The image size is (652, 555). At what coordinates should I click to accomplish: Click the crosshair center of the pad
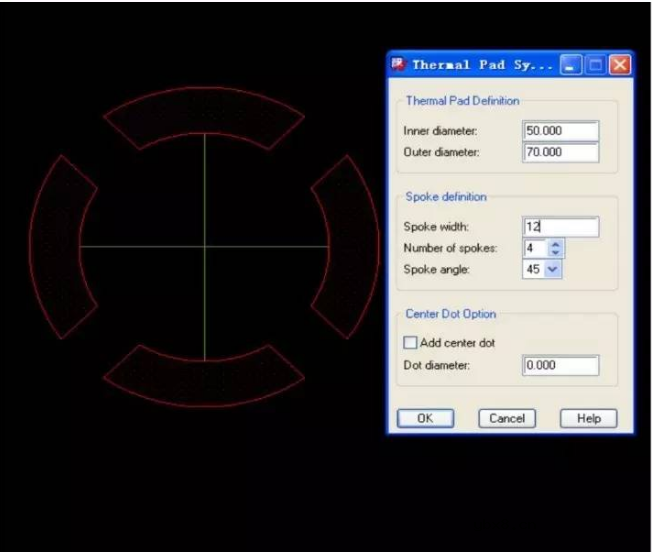tap(204, 246)
